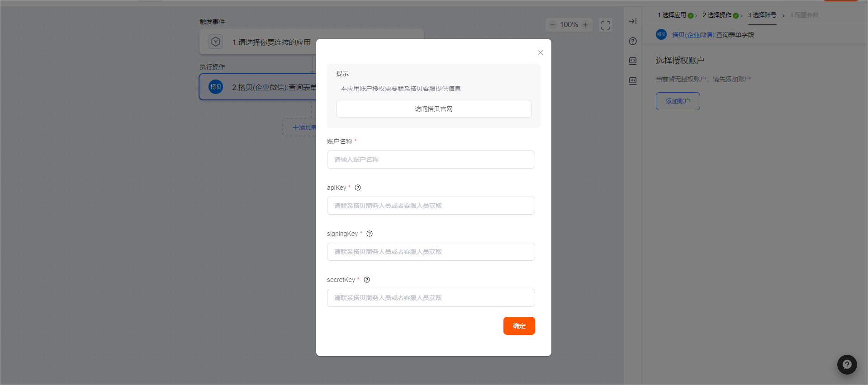Click the 搭贝 icon on action node
The image size is (868, 385).
[x=216, y=87]
